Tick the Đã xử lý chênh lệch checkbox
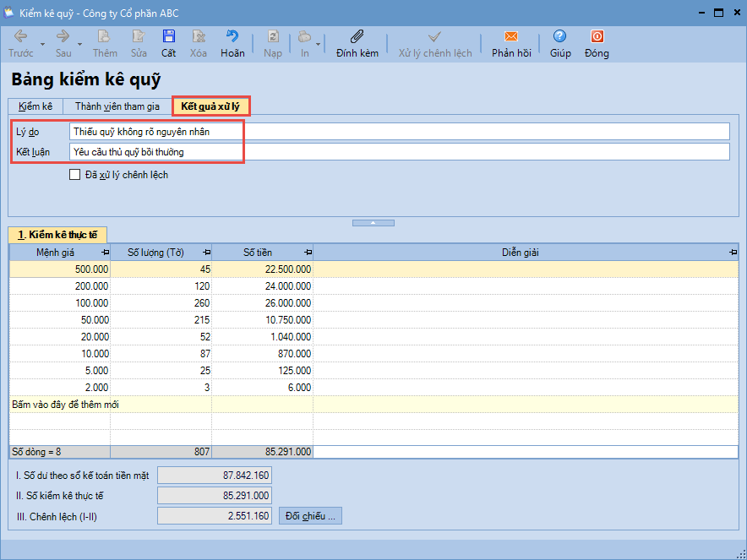The height and width of the screenshot is (560, 747). [76, 175]
